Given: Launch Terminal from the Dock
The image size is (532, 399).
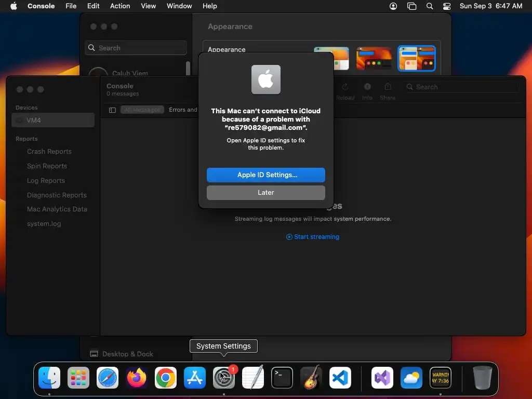Looking at the screenshot, I should pyautogui.click(x=282, y=378).
